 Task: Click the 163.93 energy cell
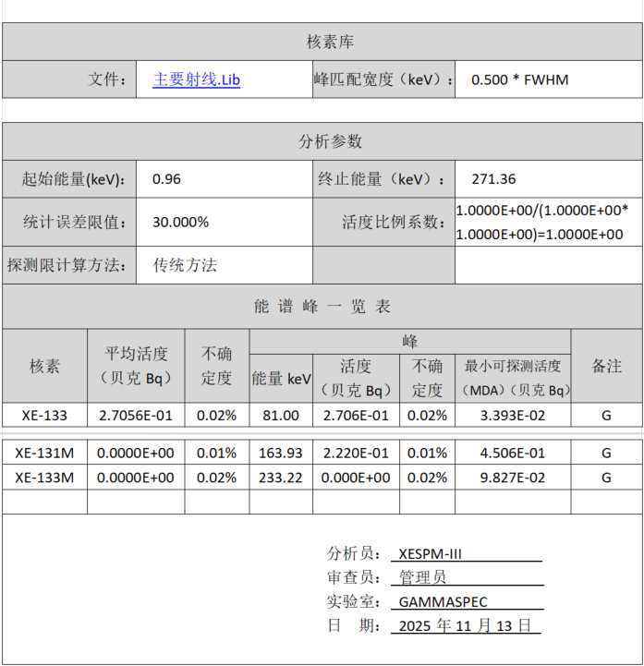click(x=281, y=453)
